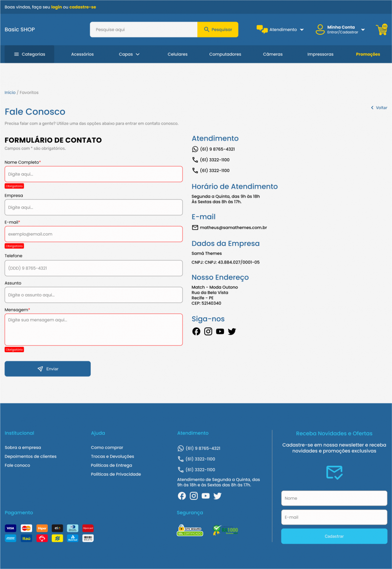Select Celulares in the navigation bar
392x569 pixels.
point(177,54)
